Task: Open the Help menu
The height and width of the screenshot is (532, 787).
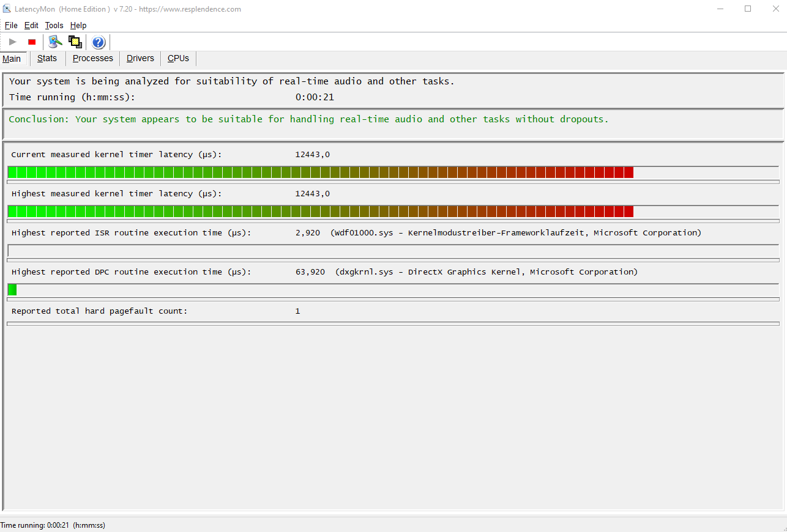Action: point(78,26)
